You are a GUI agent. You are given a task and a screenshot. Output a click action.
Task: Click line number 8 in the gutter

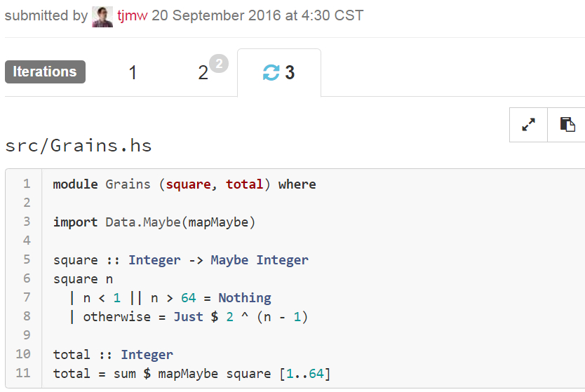pos(26,316)
